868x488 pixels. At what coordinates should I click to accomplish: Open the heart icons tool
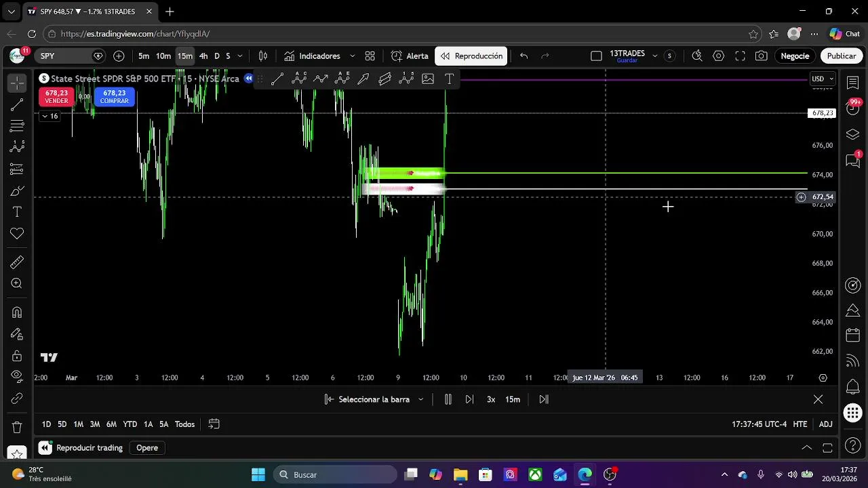[17, 234]
